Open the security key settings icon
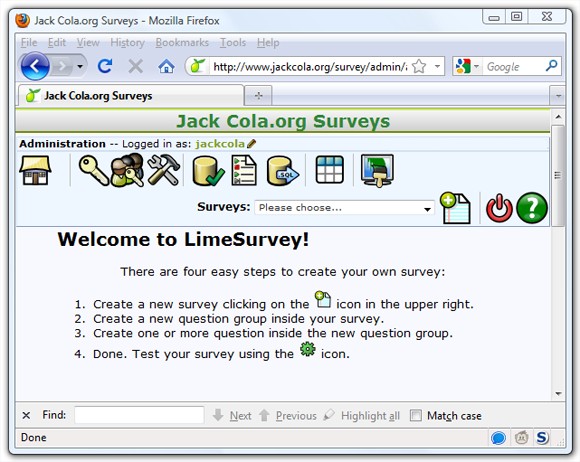This screenshot has width=580, height=462. 93,170
